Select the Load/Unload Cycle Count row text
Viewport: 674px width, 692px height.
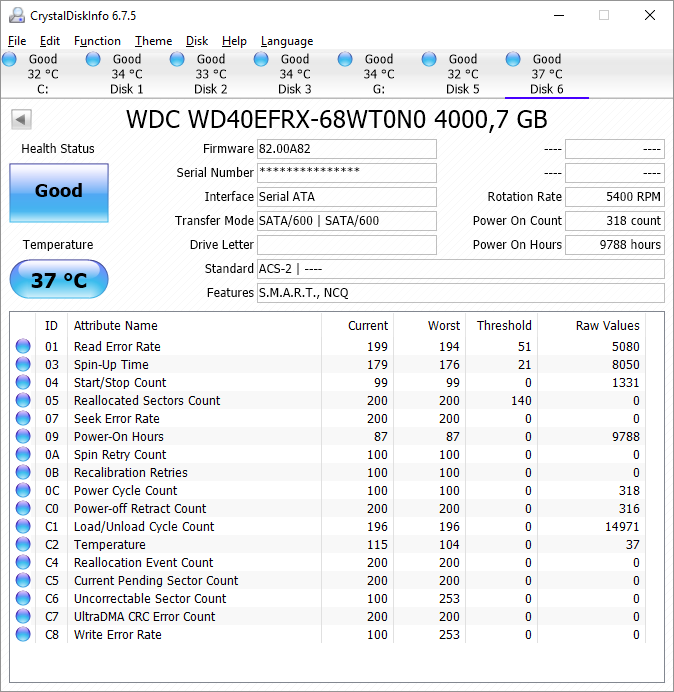point(144,527)
